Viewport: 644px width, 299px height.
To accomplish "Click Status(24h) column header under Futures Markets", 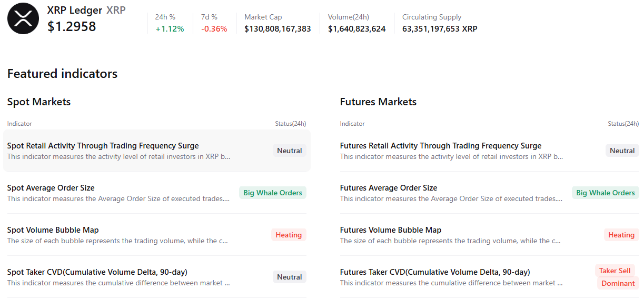I will (x=623, y=124).
